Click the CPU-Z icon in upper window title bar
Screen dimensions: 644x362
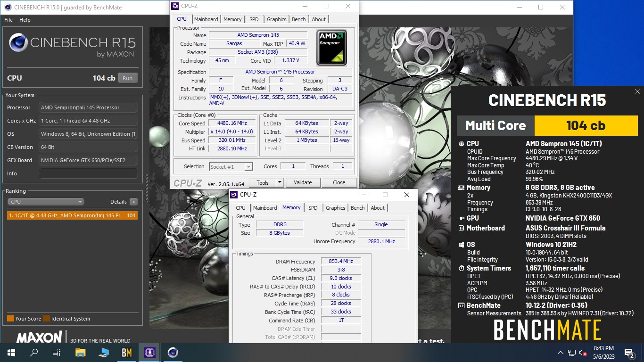tap(175, 6)
